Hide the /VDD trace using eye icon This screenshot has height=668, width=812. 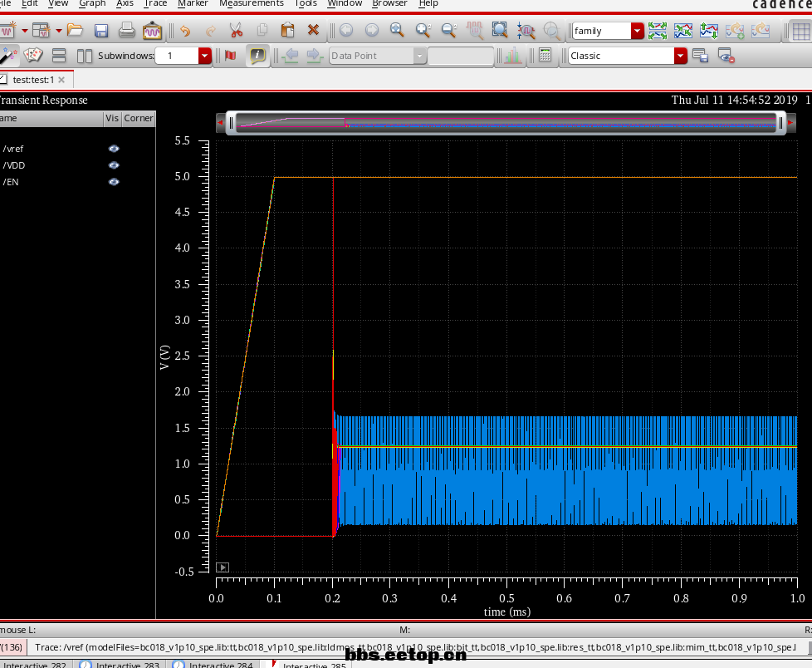[114, 165]
